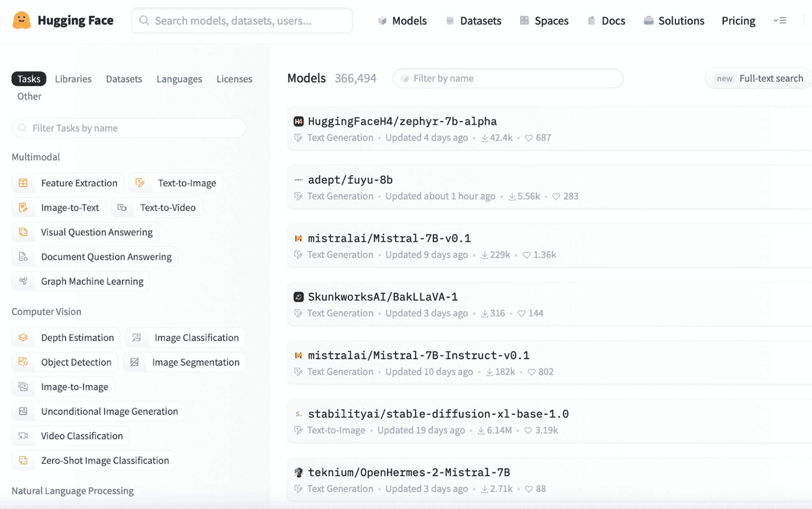Click the Feature Extraction task icon
This screenshot has height=509, width=812.
point(24,183)
